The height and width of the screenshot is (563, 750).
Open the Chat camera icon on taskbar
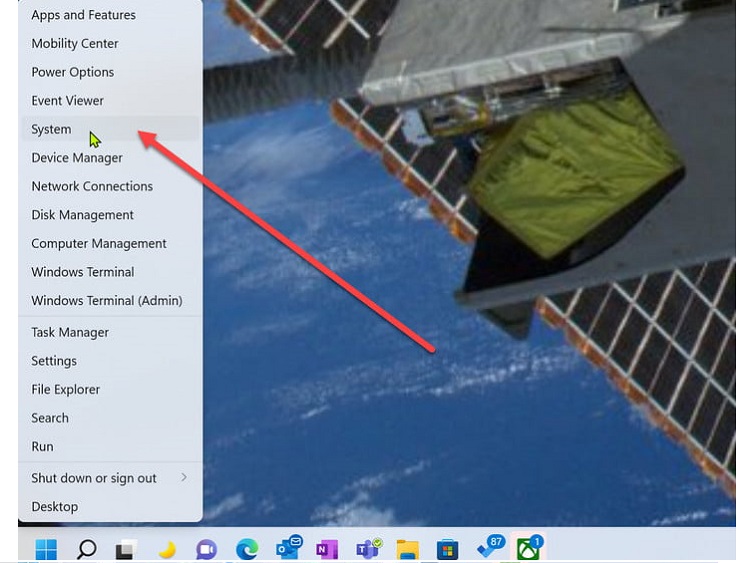tap(207, 549)
